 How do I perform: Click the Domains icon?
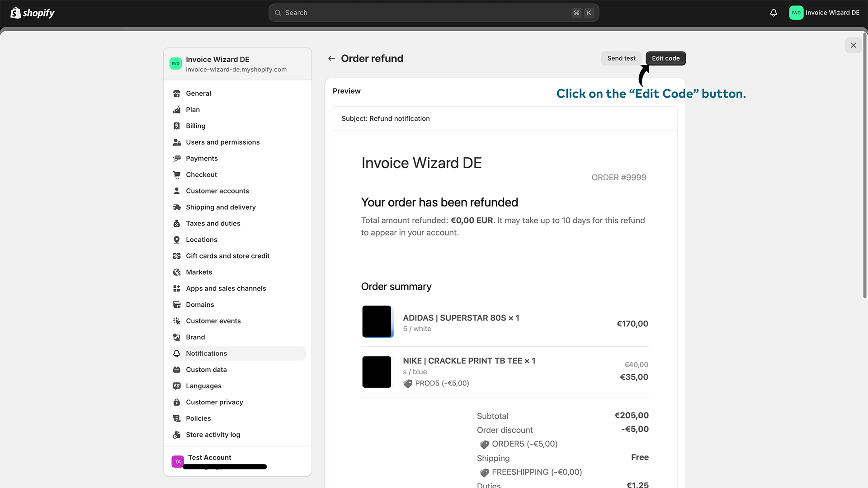pyautogui.click(x=177, y=305)
